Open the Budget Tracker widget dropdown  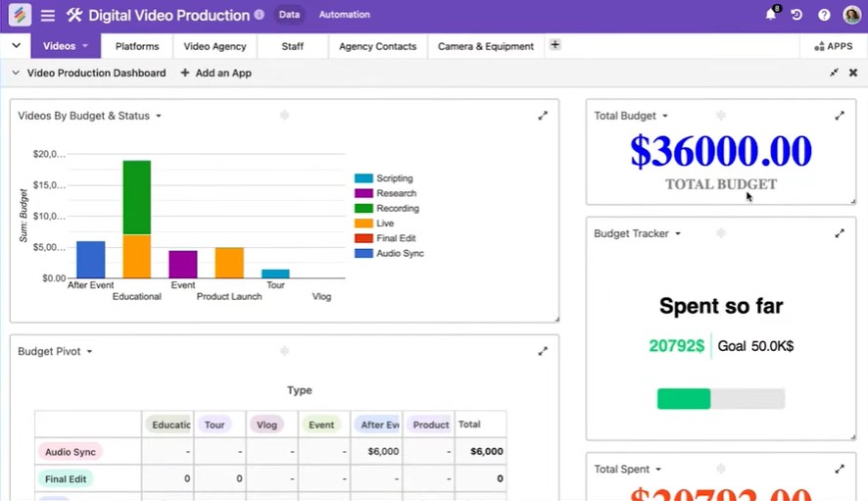(x=677, y=234)
